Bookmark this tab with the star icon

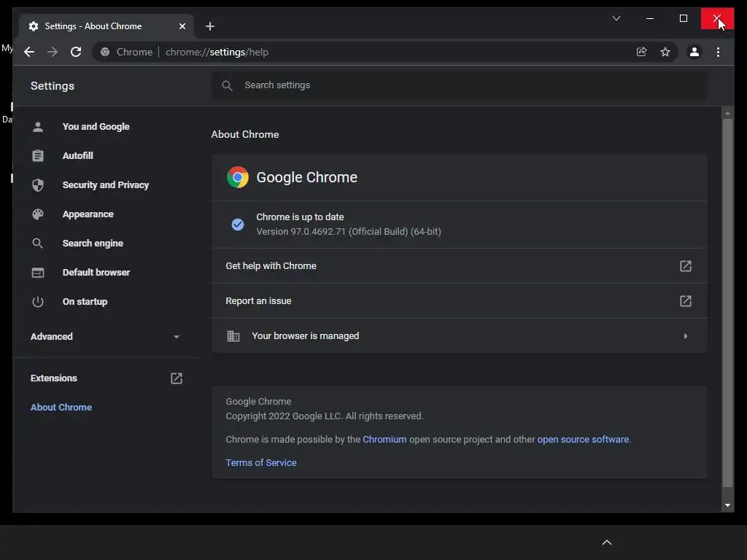click(x=665, y=52)
